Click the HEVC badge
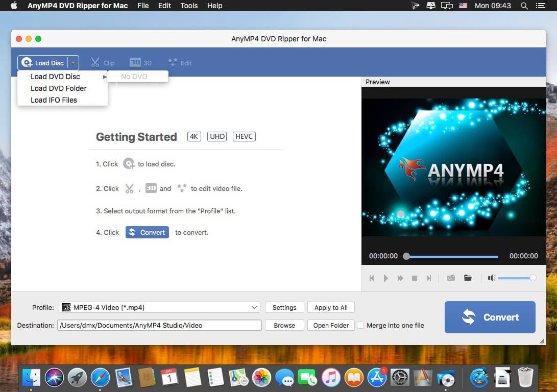The image size is (557, 392). (x=244, y=136)
